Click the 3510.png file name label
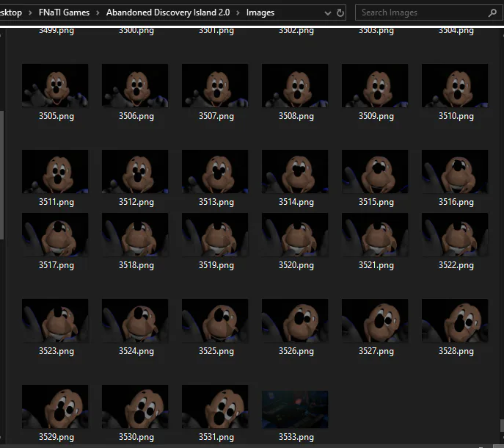Viewport: 504px width, 448px height. (456, 116)
